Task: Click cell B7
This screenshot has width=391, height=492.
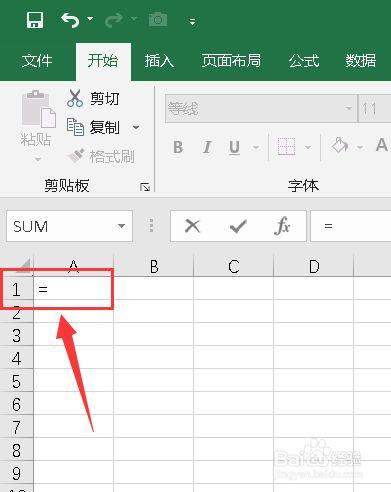Action: point(154,427)
